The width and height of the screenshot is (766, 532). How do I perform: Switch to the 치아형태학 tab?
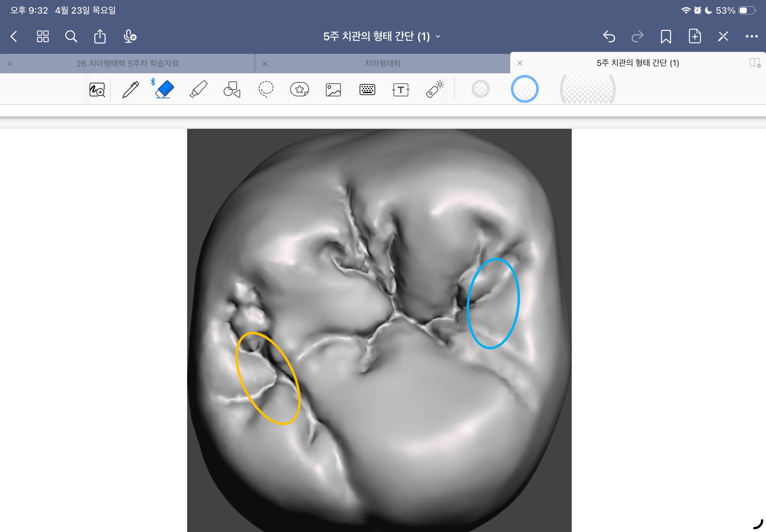(382, 63)
